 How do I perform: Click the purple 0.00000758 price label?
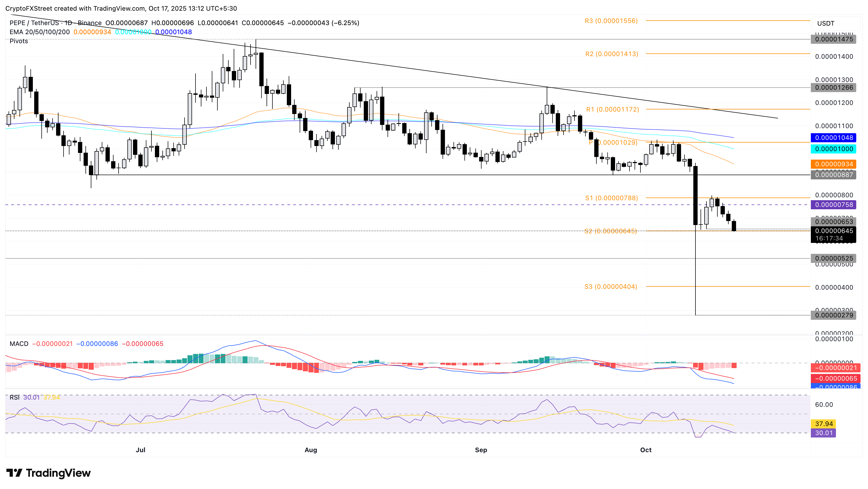(x=834, y=205)
